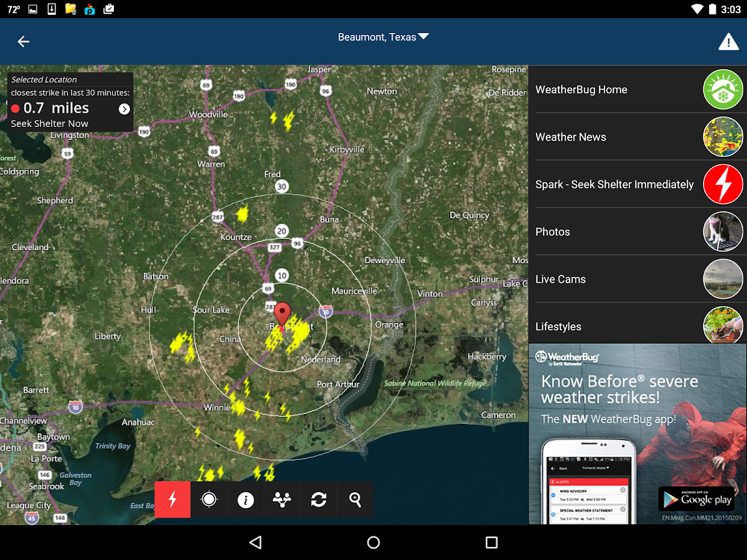Open WeatherBug Home menu item

[x=637, y=90]
